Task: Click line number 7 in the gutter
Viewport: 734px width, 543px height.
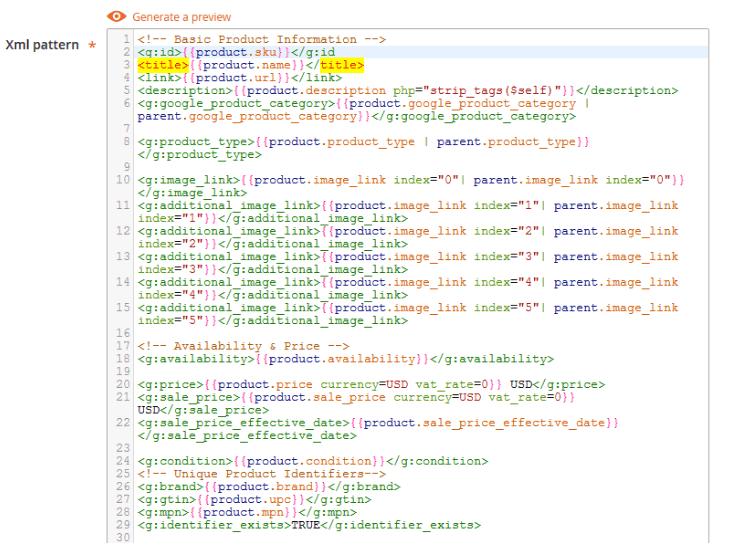Action: (126, 129)
